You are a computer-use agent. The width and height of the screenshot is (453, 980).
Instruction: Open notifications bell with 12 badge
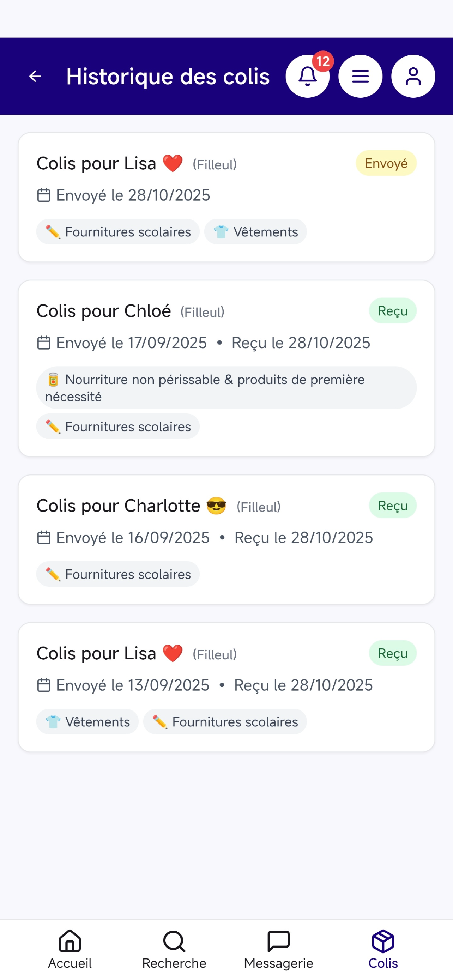(307, 76)
